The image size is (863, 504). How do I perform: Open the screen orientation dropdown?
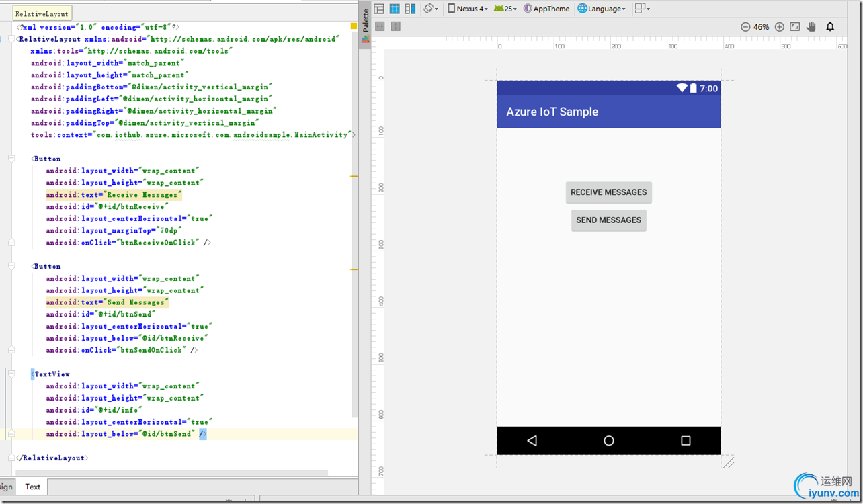point(431,9)
